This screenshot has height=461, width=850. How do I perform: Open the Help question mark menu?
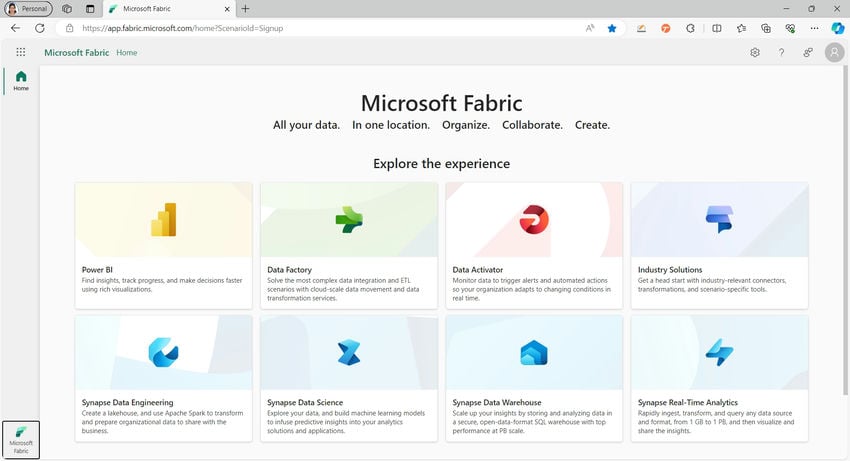pos(781,52)
